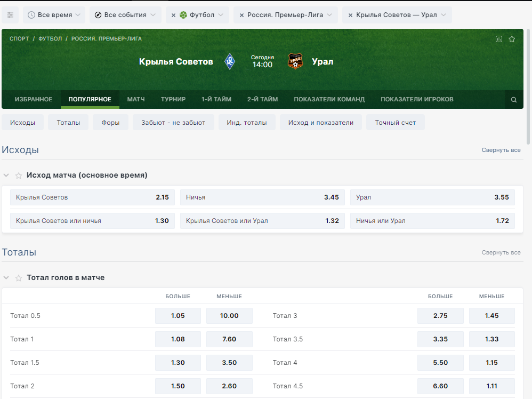Click Свернуть все next to Тоталы

(x=501, y=253)
